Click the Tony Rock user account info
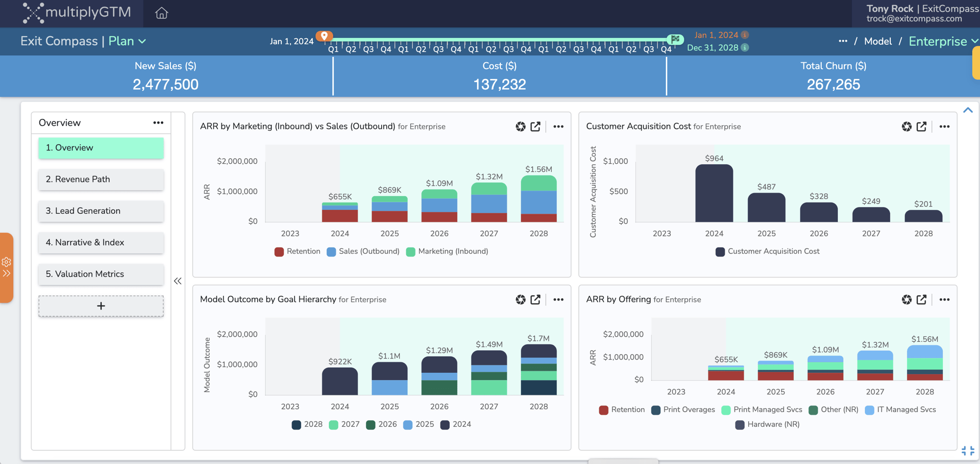 [x=922, y=13]
